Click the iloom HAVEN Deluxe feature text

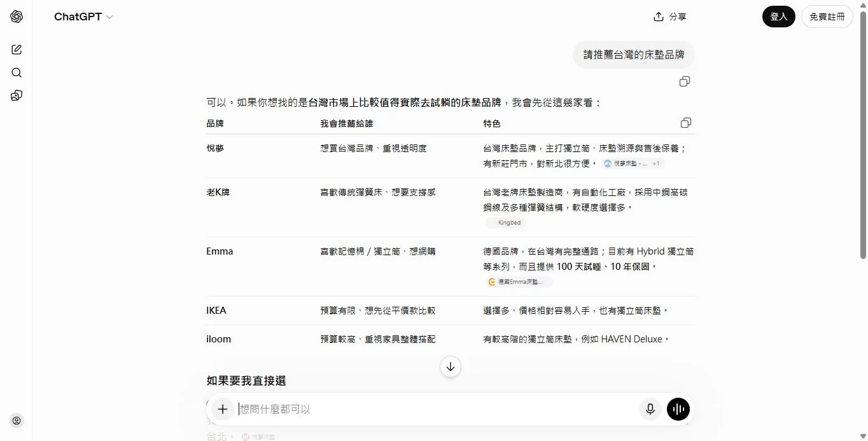pos(577,339)
